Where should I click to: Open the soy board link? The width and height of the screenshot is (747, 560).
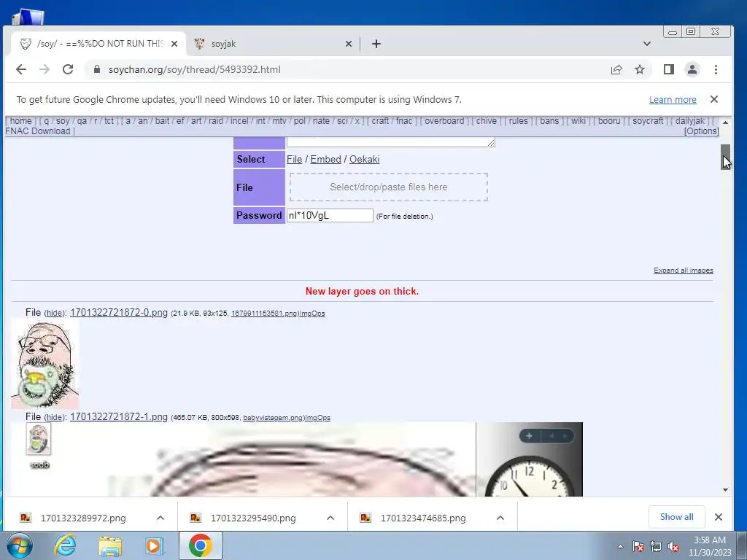coord(63,121)
